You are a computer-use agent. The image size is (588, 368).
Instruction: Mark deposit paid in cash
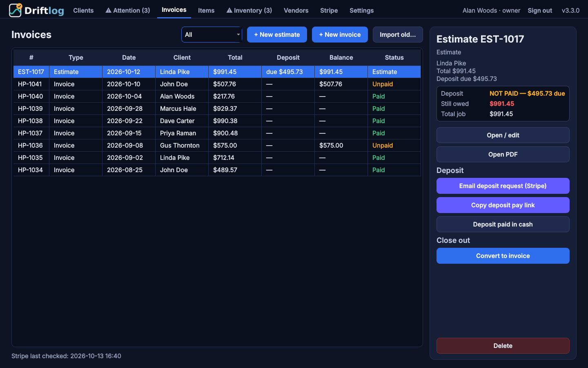click(x=503, y=224)
